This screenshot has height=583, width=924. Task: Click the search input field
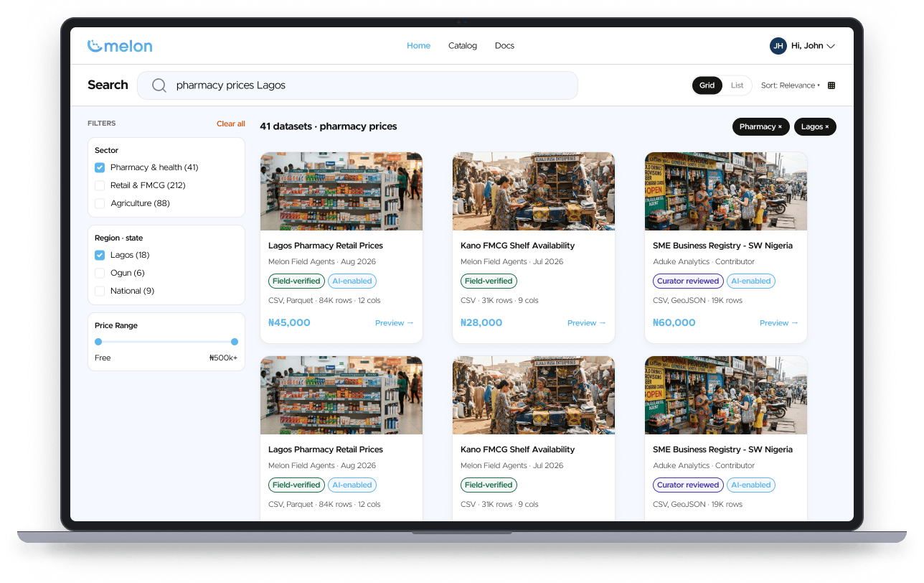[357, 85]
